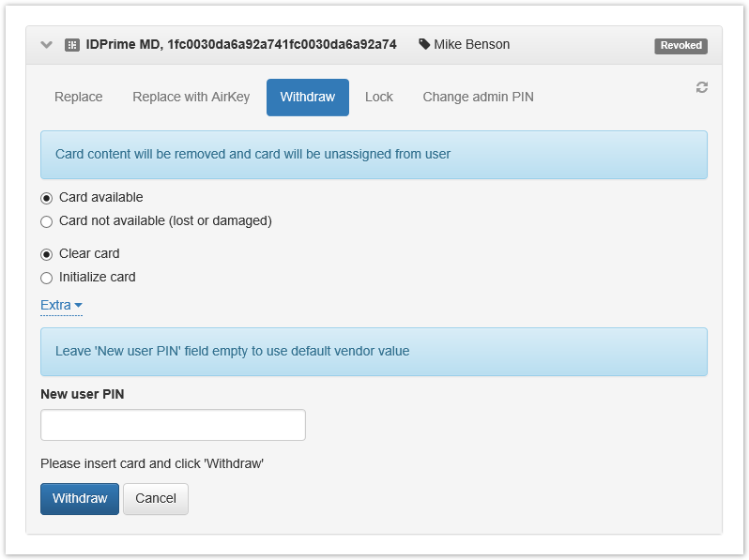The height and width of the screenshot is (560, 749).
Task: Choose Card not available (lost or damaged)
Action: click(47, 221)
